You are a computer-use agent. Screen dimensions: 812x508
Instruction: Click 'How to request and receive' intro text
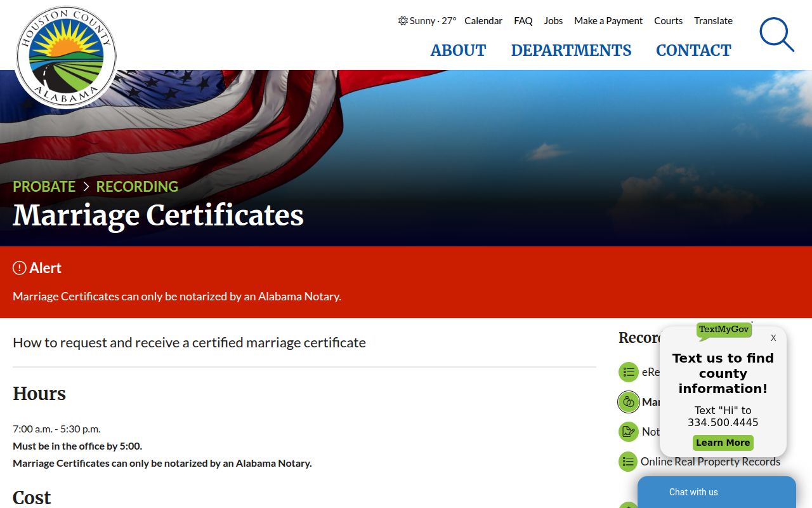[189, 343]
